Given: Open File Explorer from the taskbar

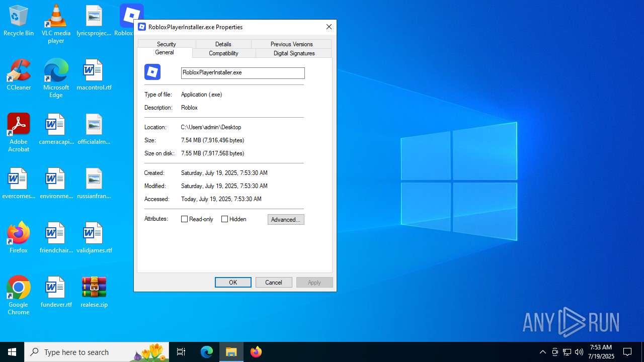Looking at the screenshot, I should click(231, 352).
